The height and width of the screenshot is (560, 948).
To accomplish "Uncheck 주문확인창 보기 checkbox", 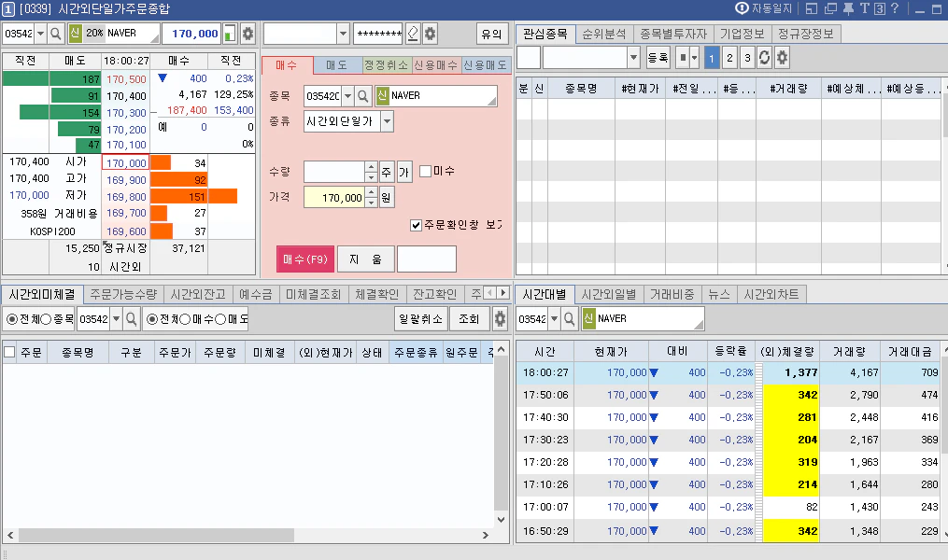I will tap(416, 225).
